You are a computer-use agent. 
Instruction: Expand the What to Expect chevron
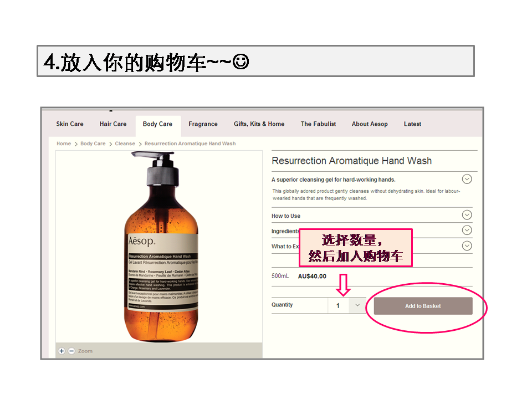coord(467,245)
